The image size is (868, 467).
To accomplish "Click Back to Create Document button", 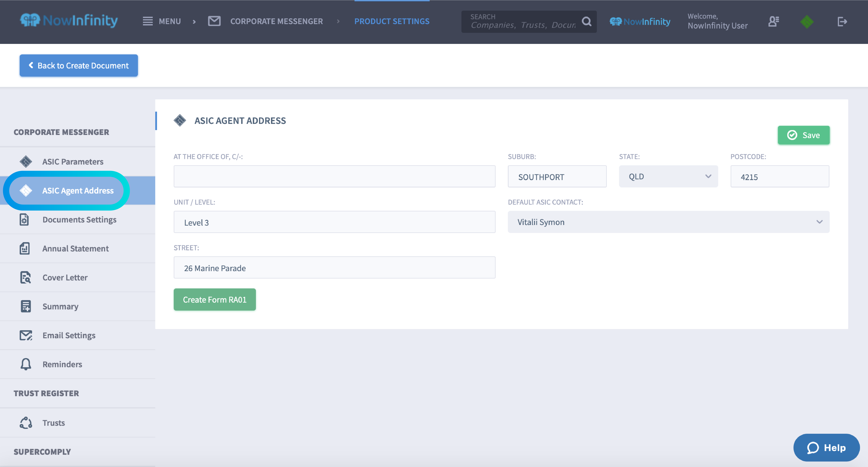I will [79, 65].
